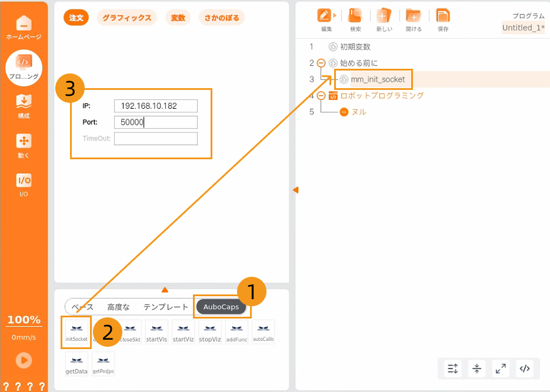Switch to the 変数 tab
The height and width of the screenshot is (392, 550).
(x=178, y=18)
